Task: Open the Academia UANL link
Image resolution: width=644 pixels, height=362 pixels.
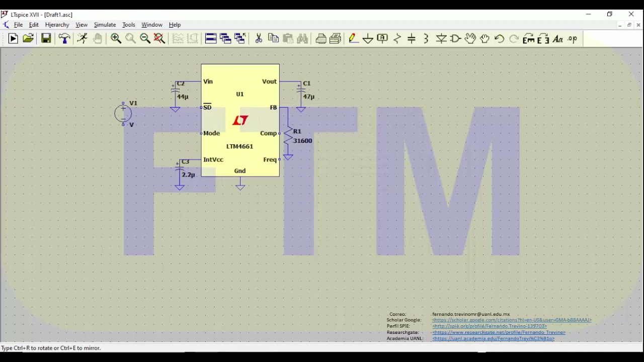Action: point(493,339)
